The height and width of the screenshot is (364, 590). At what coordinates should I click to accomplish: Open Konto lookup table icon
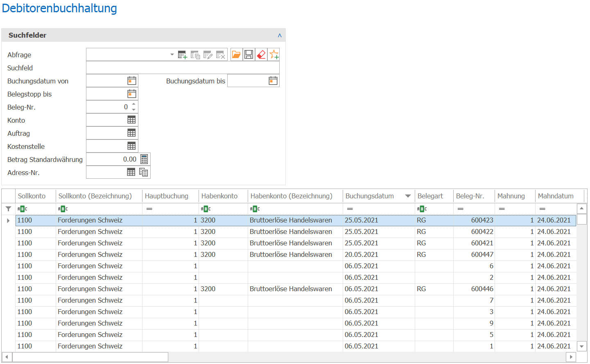tap(131, 120)
